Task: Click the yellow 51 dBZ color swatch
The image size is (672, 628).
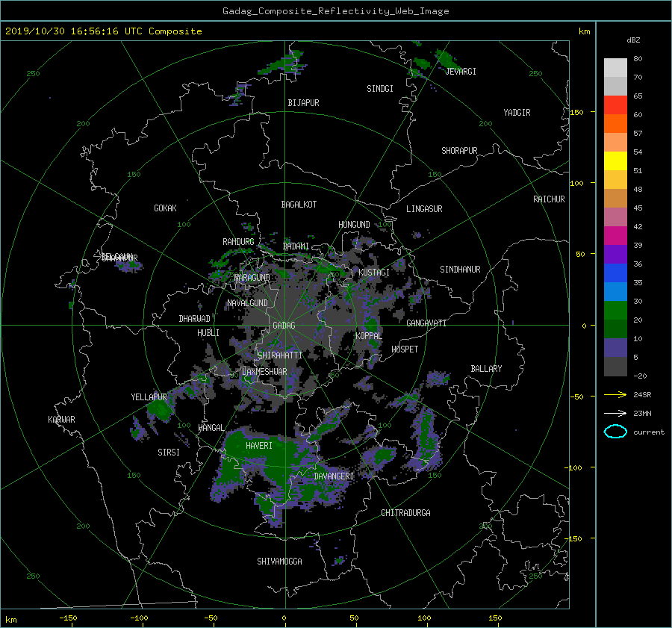Action: pos(615,161)
